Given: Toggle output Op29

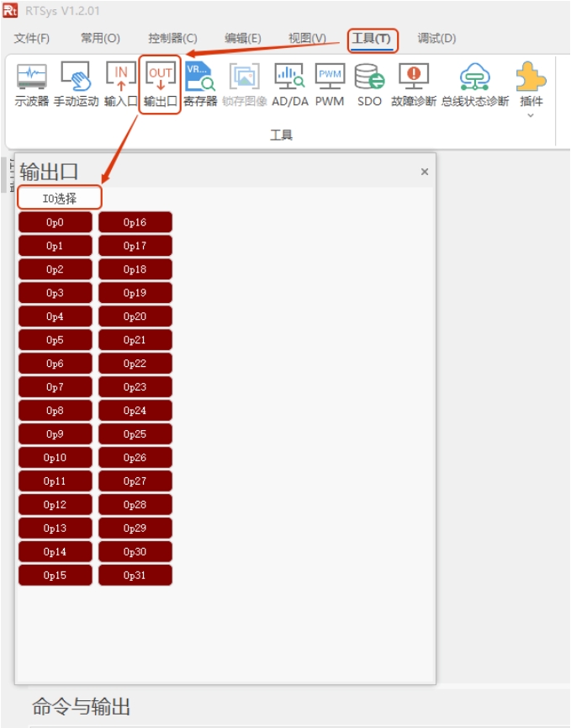Looking at the screenshot, I should 135,529.
